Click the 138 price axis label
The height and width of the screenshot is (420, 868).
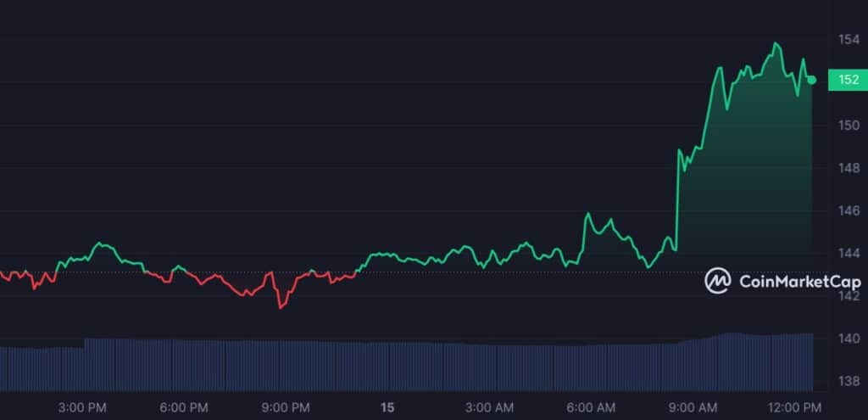849,381
